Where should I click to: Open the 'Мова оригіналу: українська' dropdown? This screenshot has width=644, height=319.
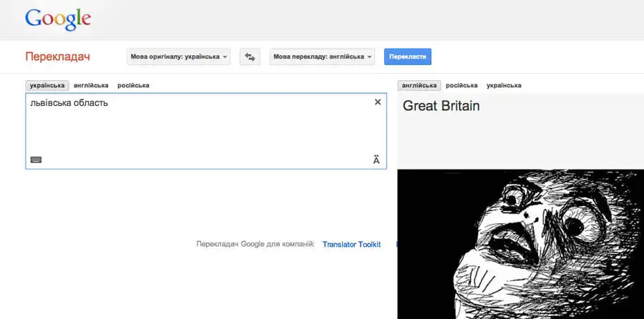coord(179,57)
